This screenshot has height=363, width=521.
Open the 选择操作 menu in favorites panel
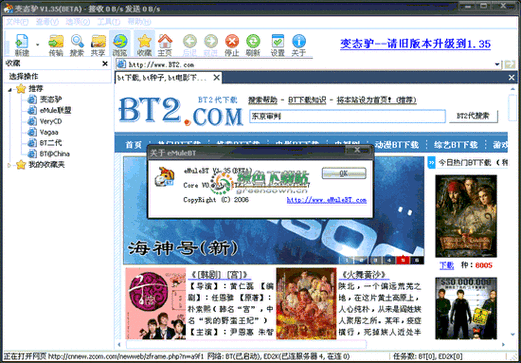[23, 76]
